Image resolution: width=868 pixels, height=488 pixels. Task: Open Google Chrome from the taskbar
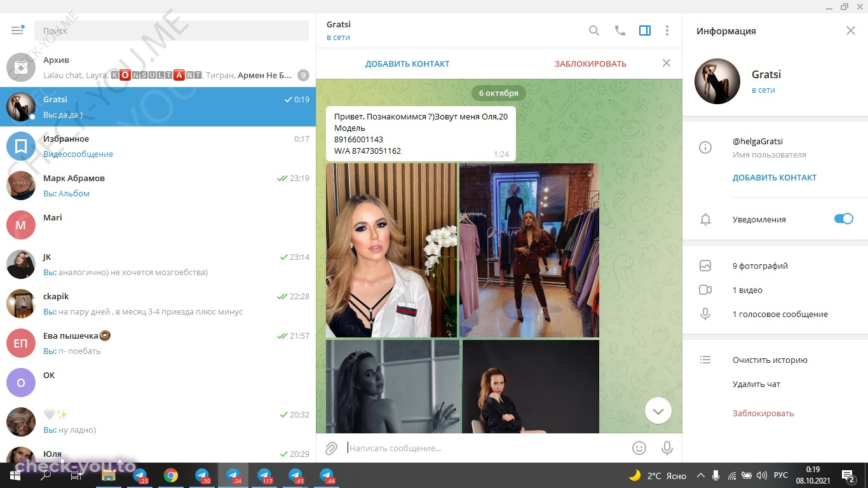(171, 475)
